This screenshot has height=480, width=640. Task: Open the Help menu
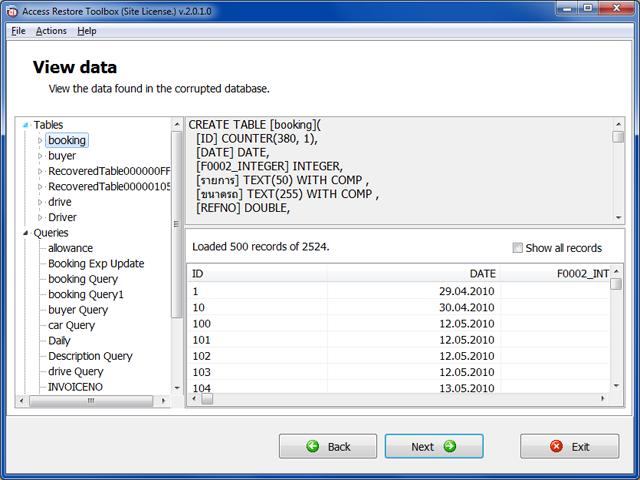point(87,31)
